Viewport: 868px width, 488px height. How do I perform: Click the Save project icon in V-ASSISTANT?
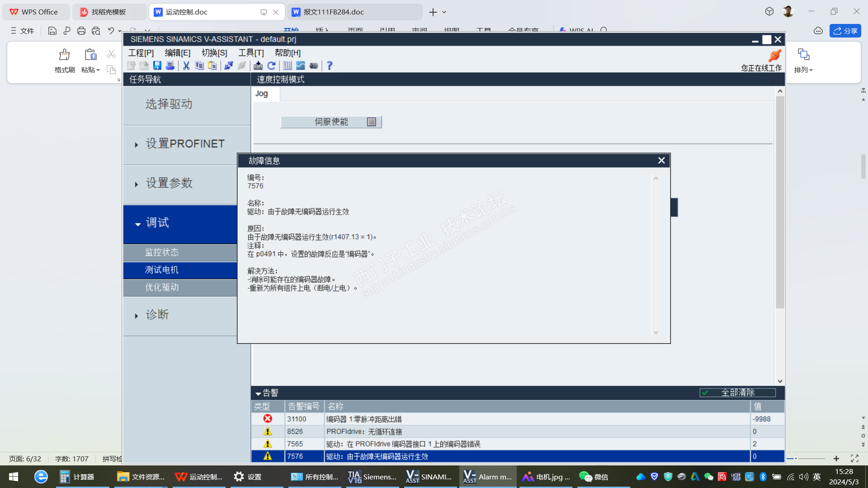(x=157, y=66)
